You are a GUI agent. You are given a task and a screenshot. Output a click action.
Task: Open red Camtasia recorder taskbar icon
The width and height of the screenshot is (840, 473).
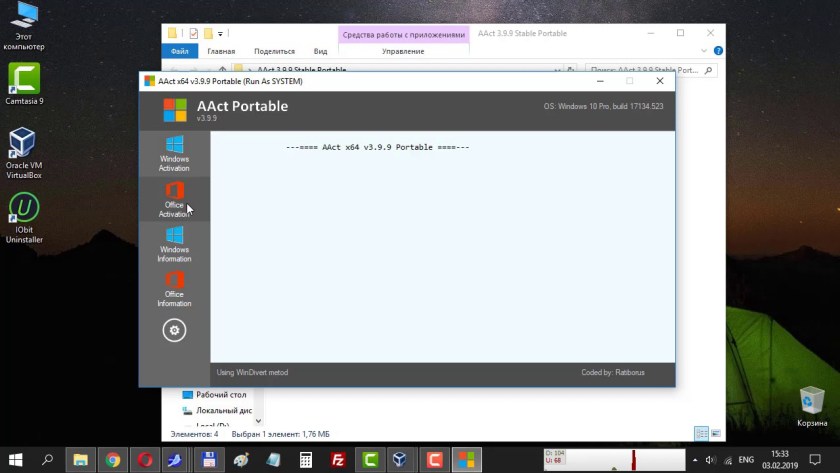tap(434, 460)
